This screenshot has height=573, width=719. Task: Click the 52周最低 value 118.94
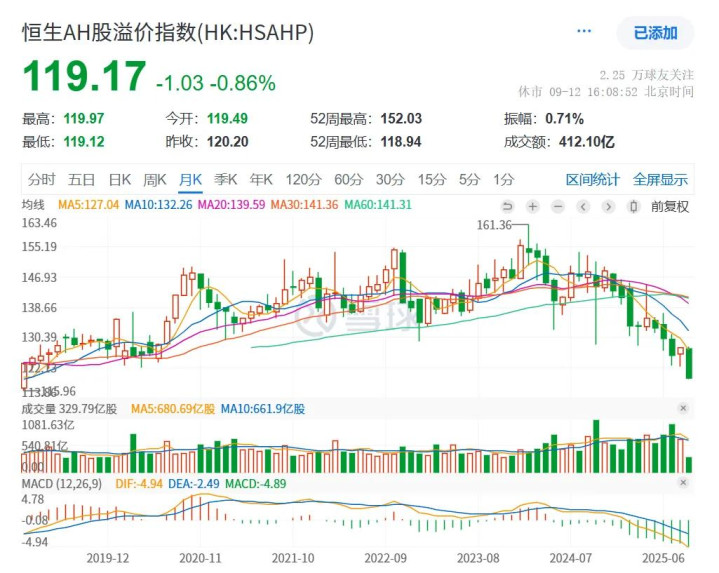400,142
